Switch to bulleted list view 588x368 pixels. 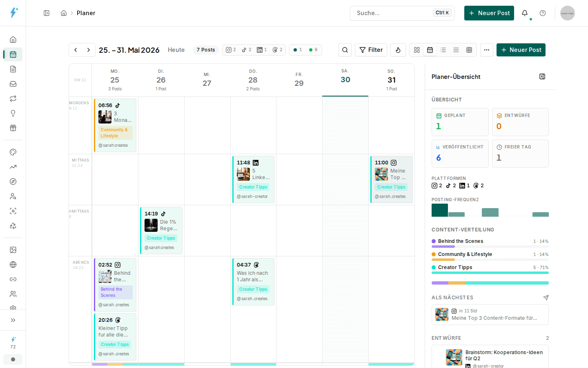443,50
